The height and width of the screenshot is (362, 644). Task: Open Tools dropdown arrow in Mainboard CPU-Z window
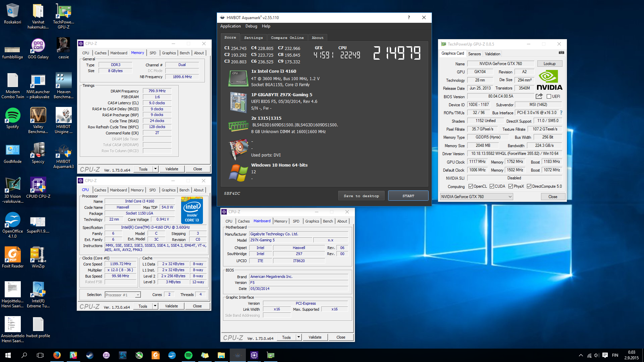pos(299,337)
